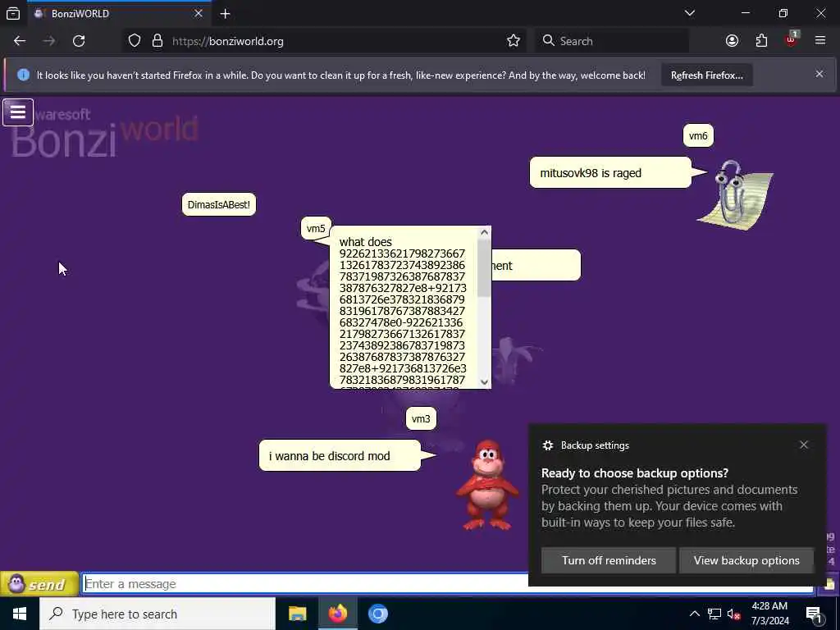Screen dimensions: 840x630
Task: Click the Type here to search box
Action: tap(157, 614)
